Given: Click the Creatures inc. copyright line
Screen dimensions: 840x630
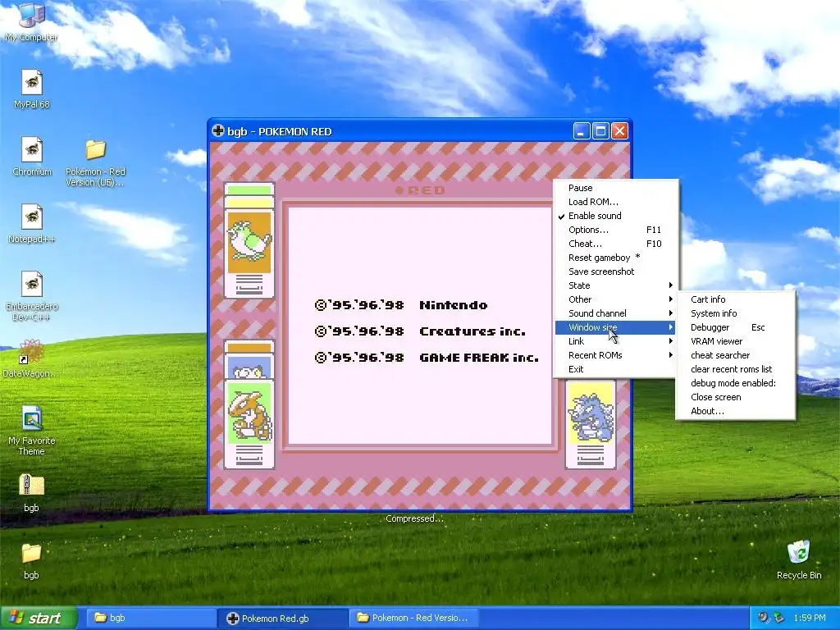Looking at the screenshot, I should pyautogui.click(x=420, y=331).
